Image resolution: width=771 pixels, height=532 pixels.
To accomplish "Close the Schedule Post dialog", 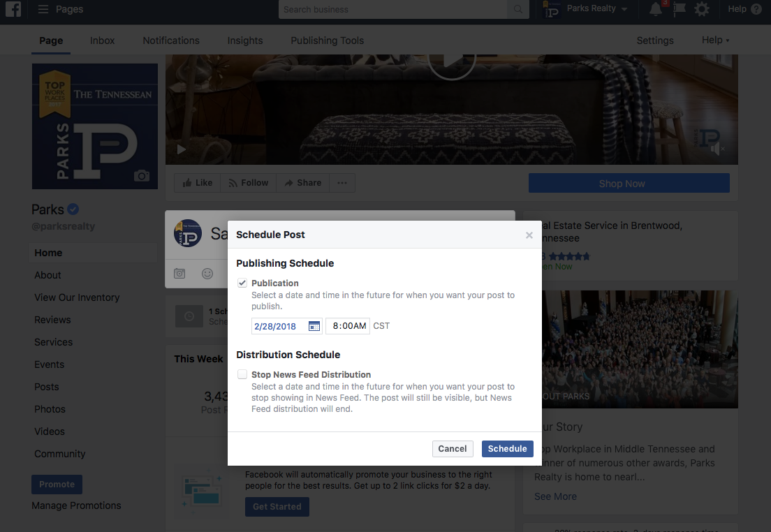I will (529, 235).
